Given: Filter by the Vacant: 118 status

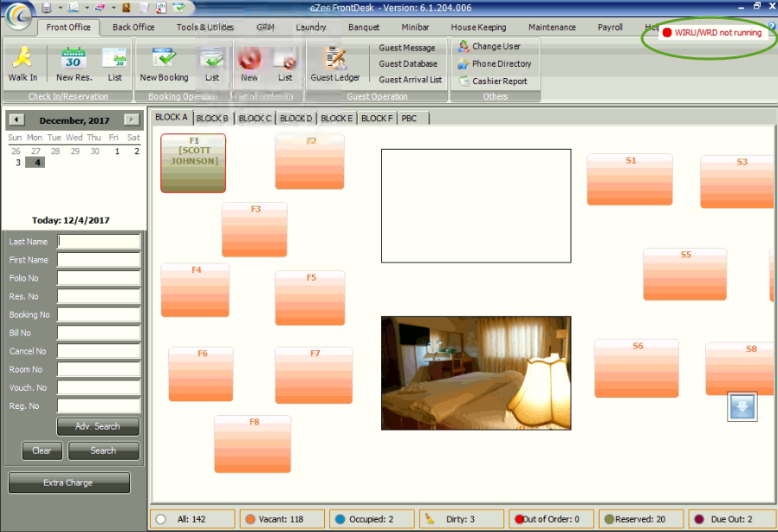Looking at the screenshot, I should [x=282, y=519].
